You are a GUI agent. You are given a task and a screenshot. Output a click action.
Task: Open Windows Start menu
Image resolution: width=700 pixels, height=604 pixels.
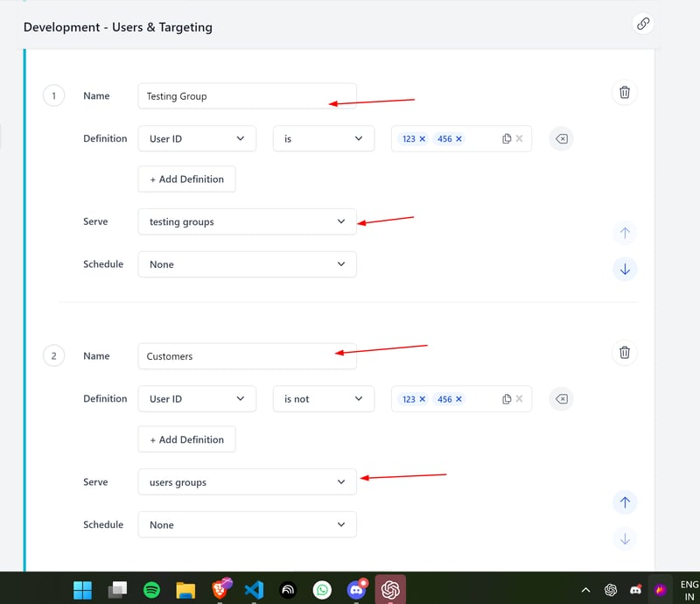82,590
